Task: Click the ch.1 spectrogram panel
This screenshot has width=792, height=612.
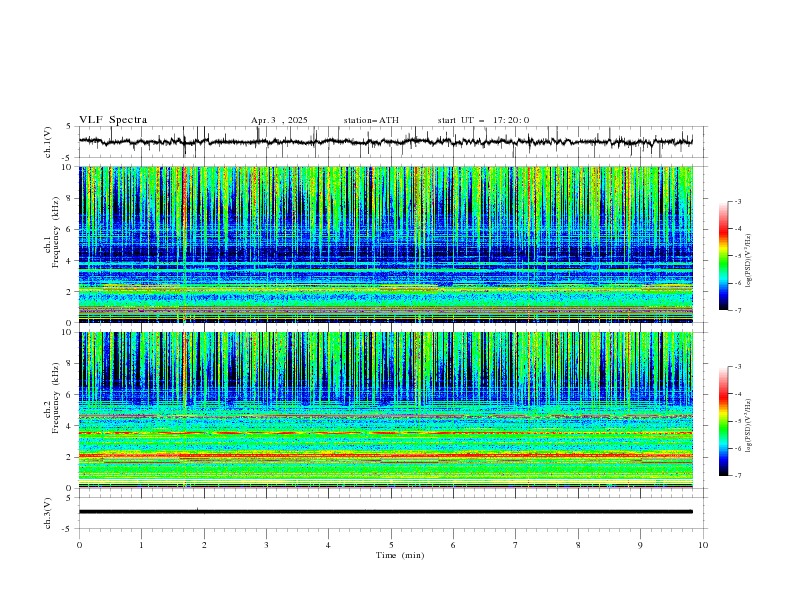Action: point(386,244)
